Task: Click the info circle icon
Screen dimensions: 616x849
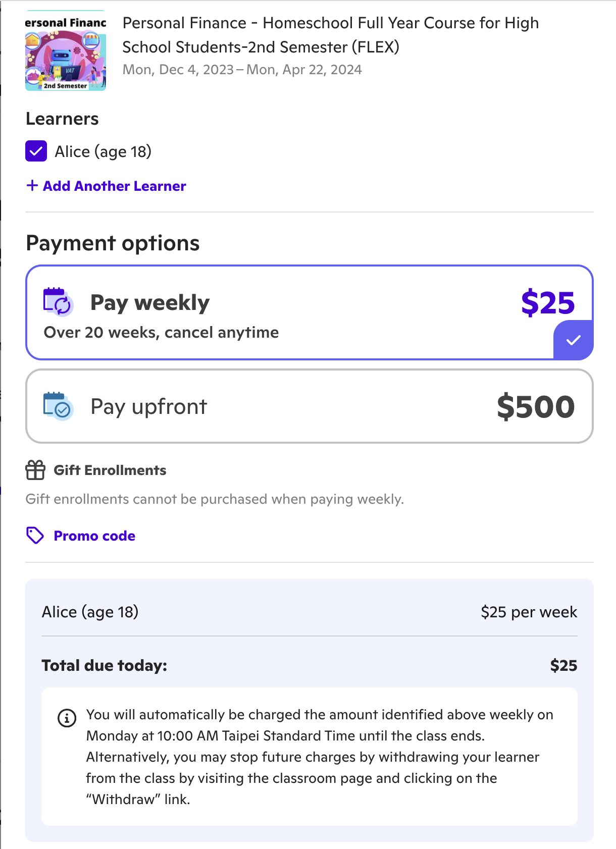Action: click(x=67, y=717)
